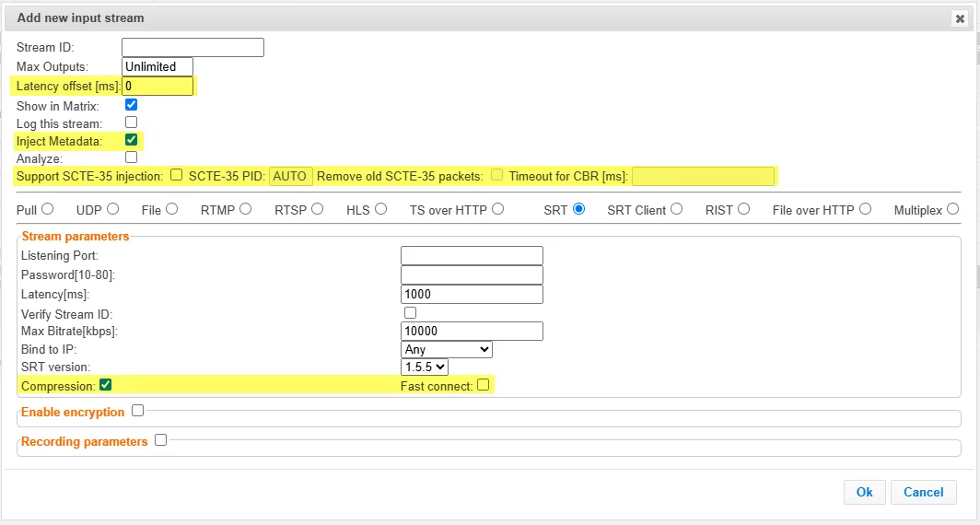Select the RTMP input type
This screenshot has height=525, width=980.
[x=246, y=209]
